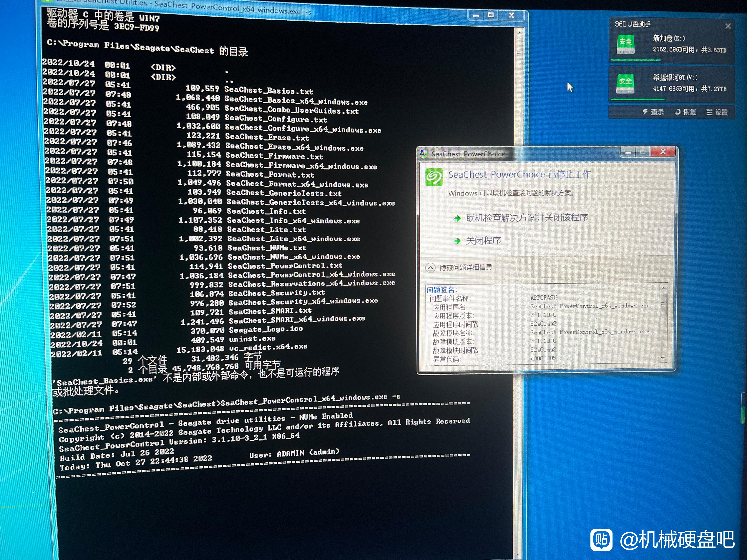Click the problem details scrollbar down arrow
747x560 pixels.
(x=663, y=358)
